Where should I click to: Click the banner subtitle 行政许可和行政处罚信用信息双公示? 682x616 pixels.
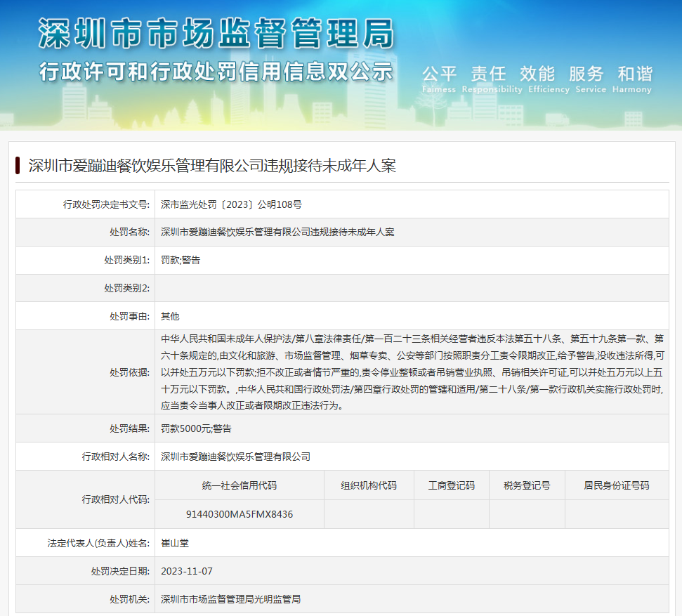pos(216,72)
